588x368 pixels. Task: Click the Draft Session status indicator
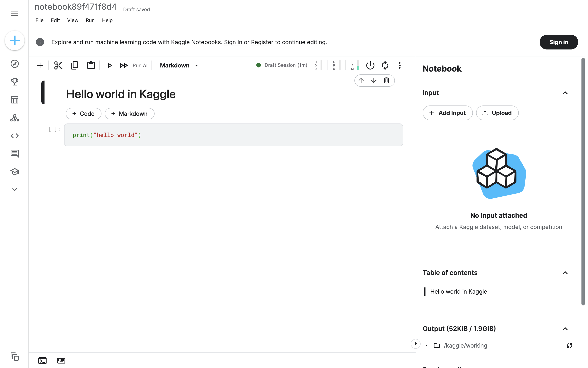click(282, 65)
